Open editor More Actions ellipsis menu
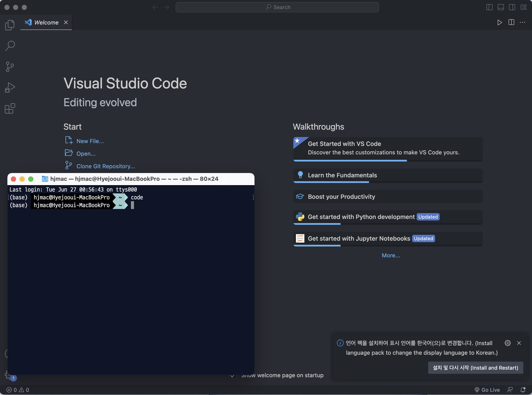Image resolution: width=532 pixels, height=395 pixels. (522, 23)
